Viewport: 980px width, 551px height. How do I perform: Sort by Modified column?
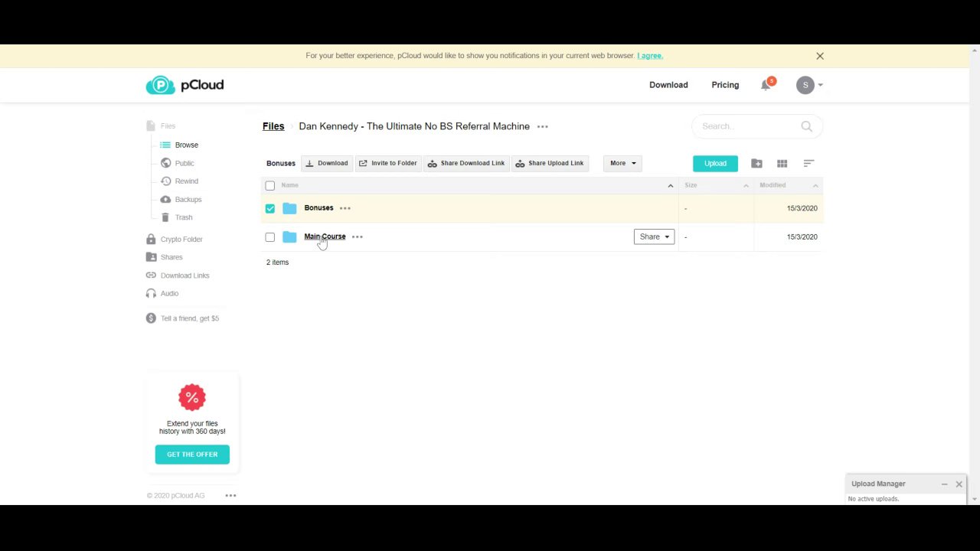point(789,185)
